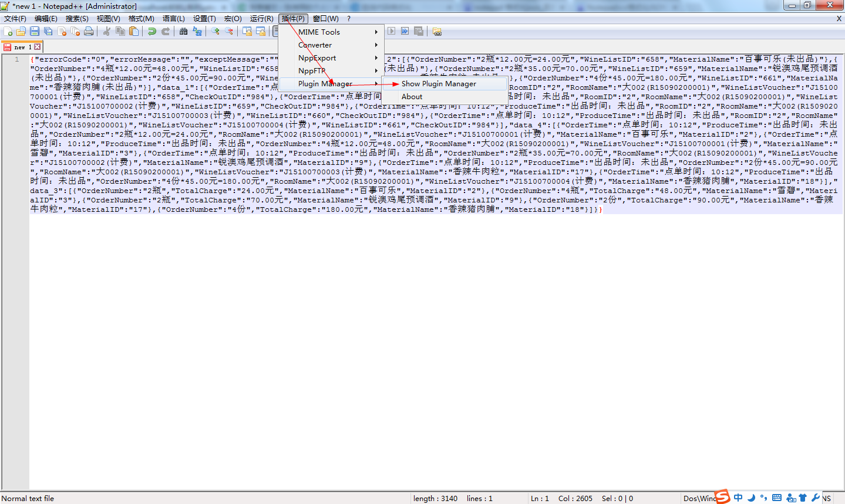Save all files using the stacked floppy icon
Image resolution: width=845 pixels, height=504 pixels.
point(48,31)
